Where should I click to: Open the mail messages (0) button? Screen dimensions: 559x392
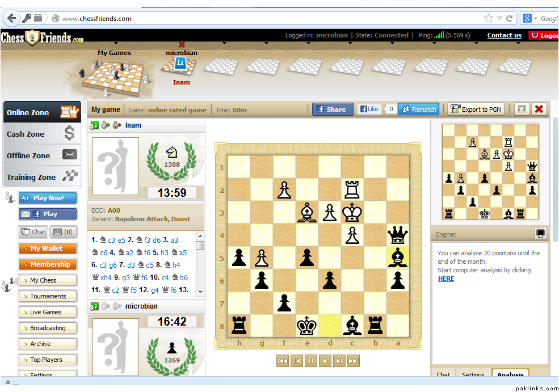click(64, 232)
